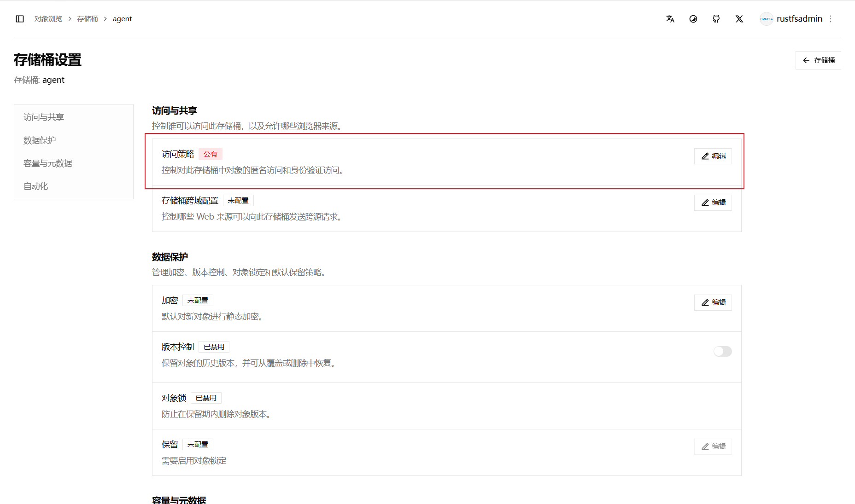This screenshot has height=504, width=855.
Task: Go to 对象浏览 breadcrumb link
Action: tap(48, 19)
